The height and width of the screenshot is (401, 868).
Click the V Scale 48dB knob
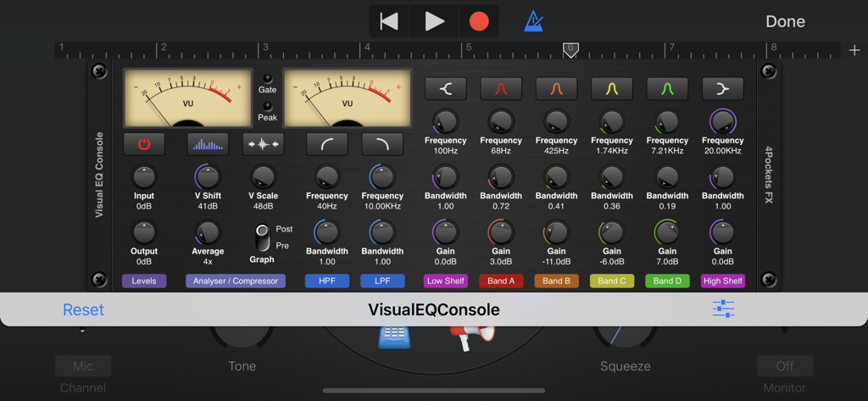[x=263, y=177]
